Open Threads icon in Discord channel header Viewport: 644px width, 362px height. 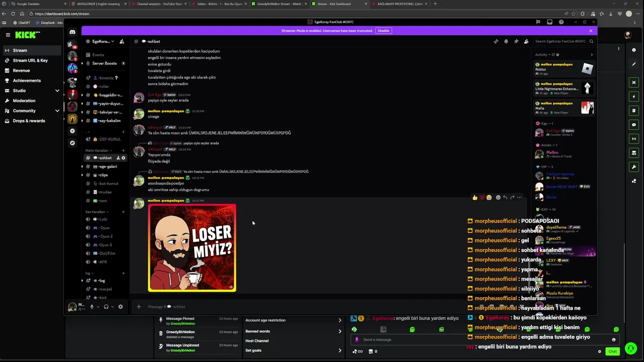[x=496, y=41]
